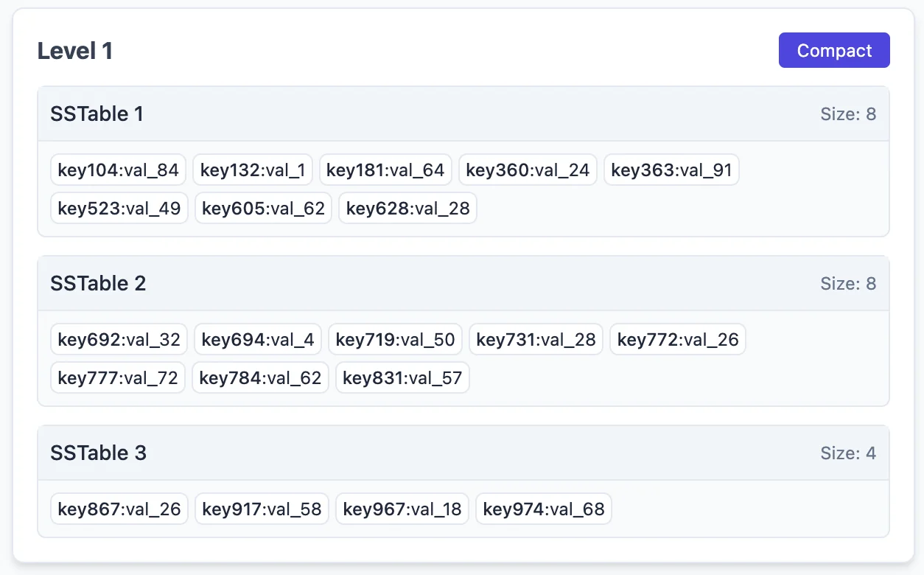Select the key363:val_91 chip
This screenshot has width=924, height=575.
coord(671,170)
